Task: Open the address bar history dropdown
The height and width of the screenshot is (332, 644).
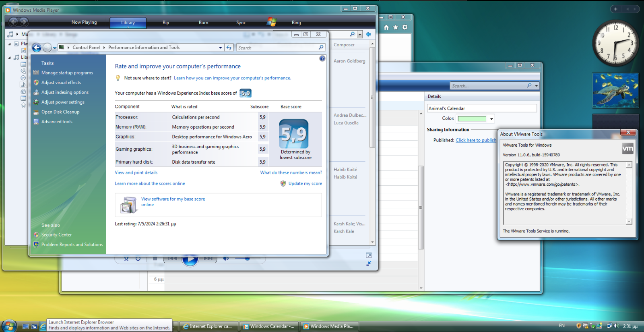Action: (220, 48)
